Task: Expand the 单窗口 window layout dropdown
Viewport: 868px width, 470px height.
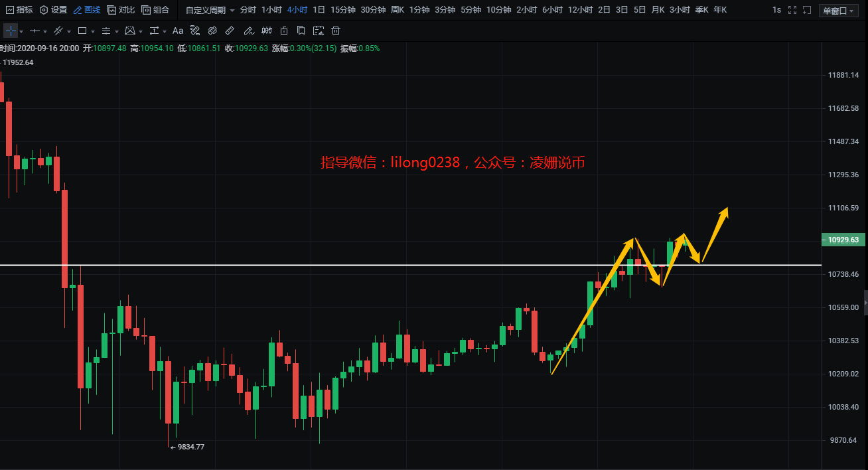Action: [839, 11]
